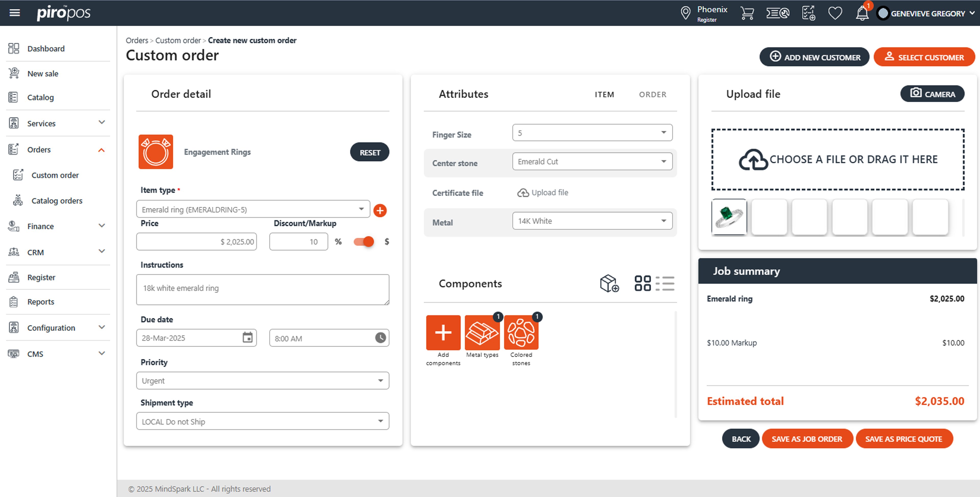Viewport: 980px width, 497px height.
Task: Switch components to grid view
Action: (x=643, y=283)
